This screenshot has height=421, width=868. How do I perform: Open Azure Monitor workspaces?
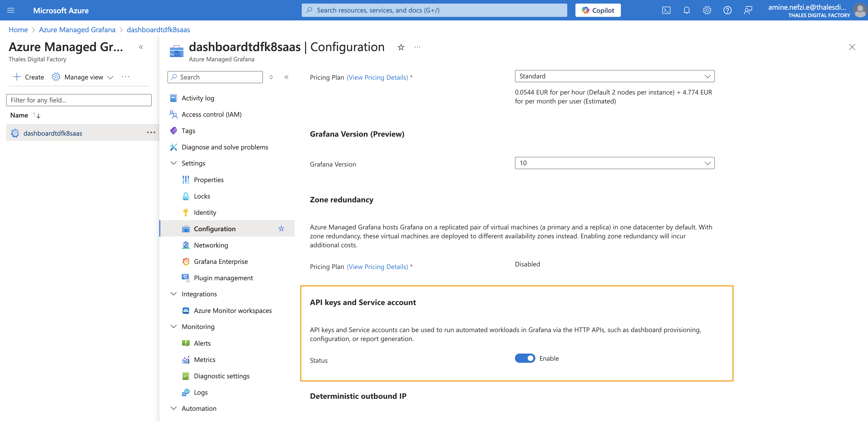pos(233,310)
